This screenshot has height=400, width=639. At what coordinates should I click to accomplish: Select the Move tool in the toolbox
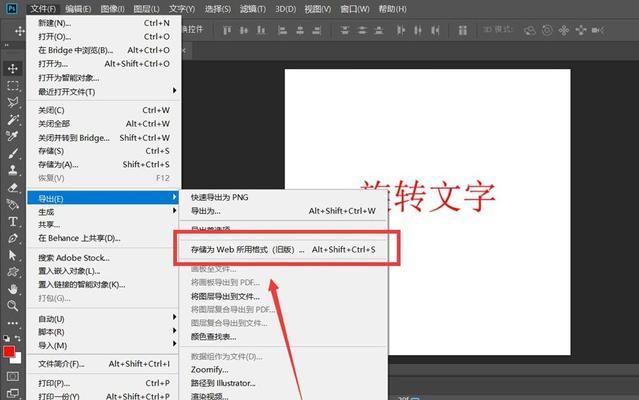(13, 68)
